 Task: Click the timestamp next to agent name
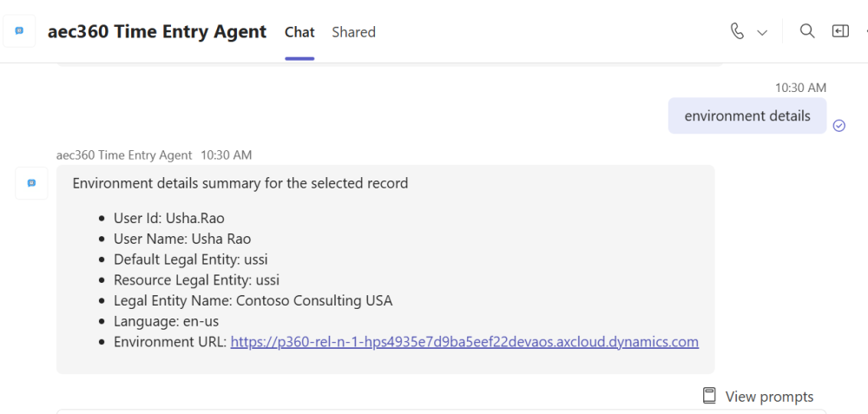[x=226, y=155]
